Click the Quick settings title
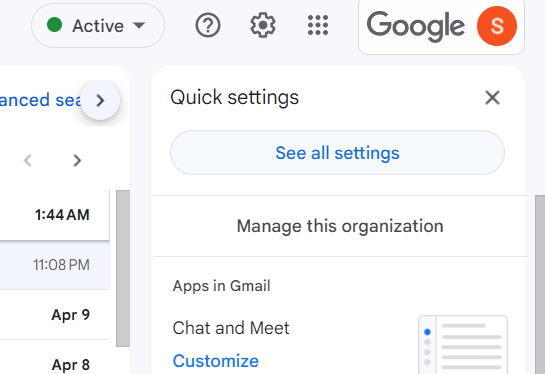The width and height of the screenshot is (545, 374). (x=235, y=97)
